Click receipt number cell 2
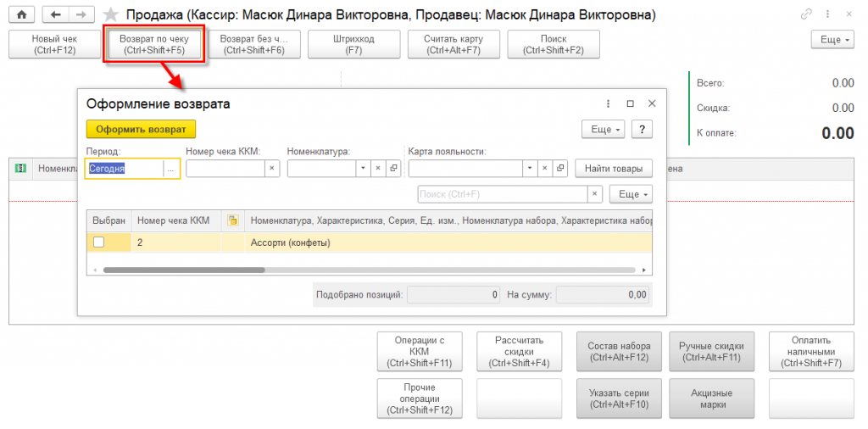868x429 pixels. pyautogui.click(x=176, y=242)
